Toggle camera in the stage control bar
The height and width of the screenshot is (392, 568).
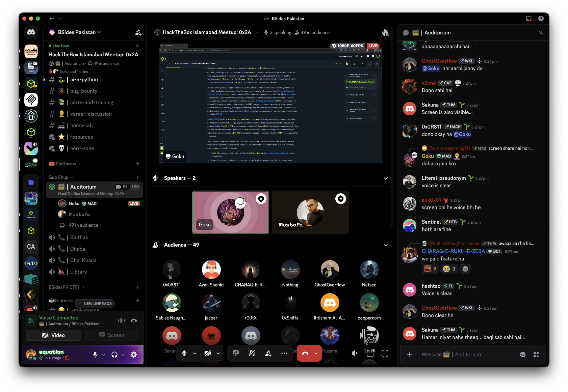208,353
